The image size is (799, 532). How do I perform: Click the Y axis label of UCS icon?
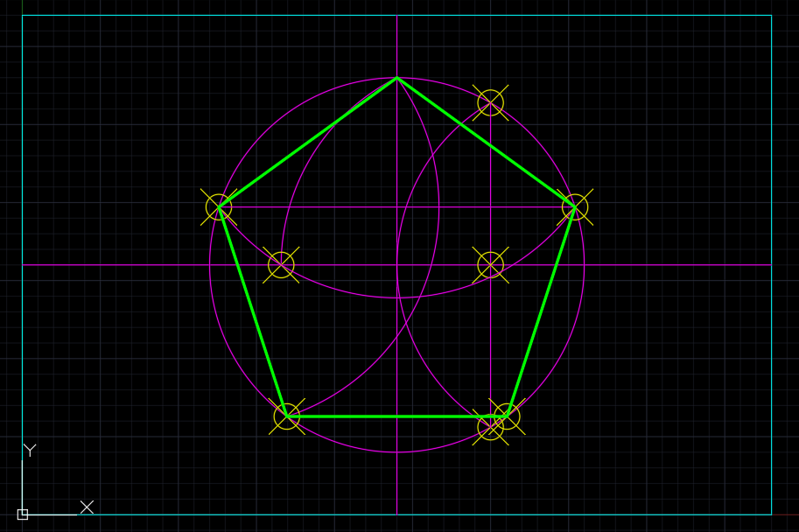tap(30, 450)
